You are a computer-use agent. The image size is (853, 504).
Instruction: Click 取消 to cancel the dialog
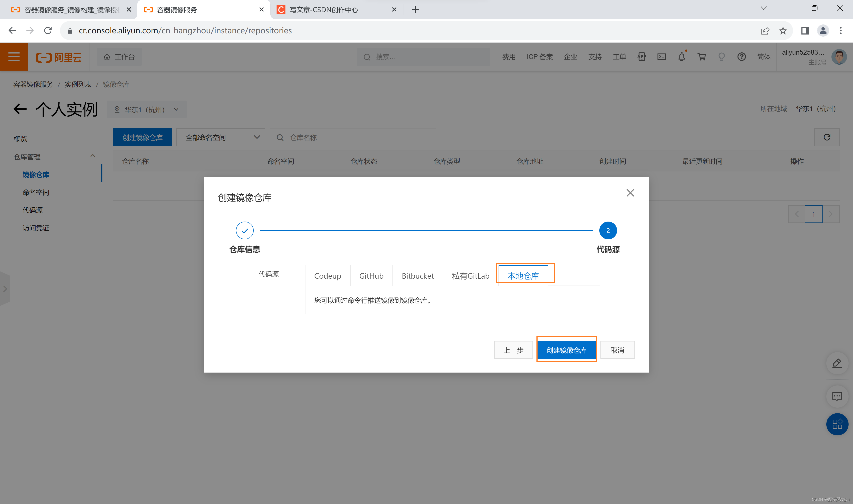[617, 350]
